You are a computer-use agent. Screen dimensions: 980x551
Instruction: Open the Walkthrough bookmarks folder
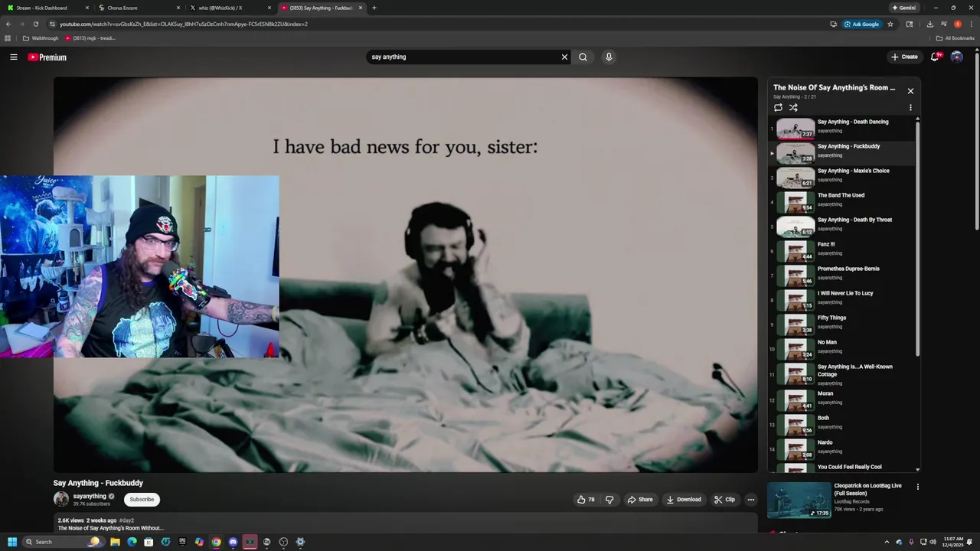coord(41,38)
